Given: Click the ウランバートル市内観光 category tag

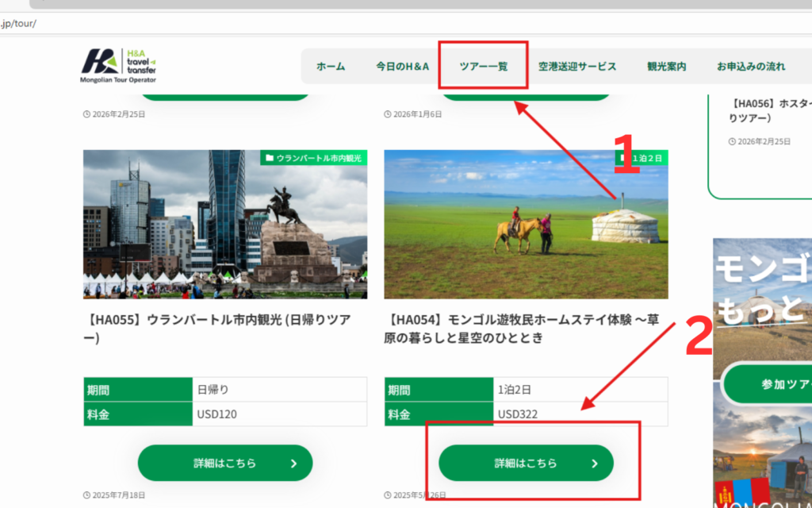Looking at the screenshot, I should [313, 158].
